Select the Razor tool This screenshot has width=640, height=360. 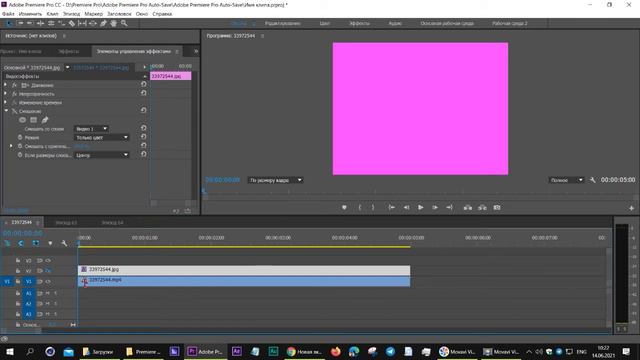point(72,24)
